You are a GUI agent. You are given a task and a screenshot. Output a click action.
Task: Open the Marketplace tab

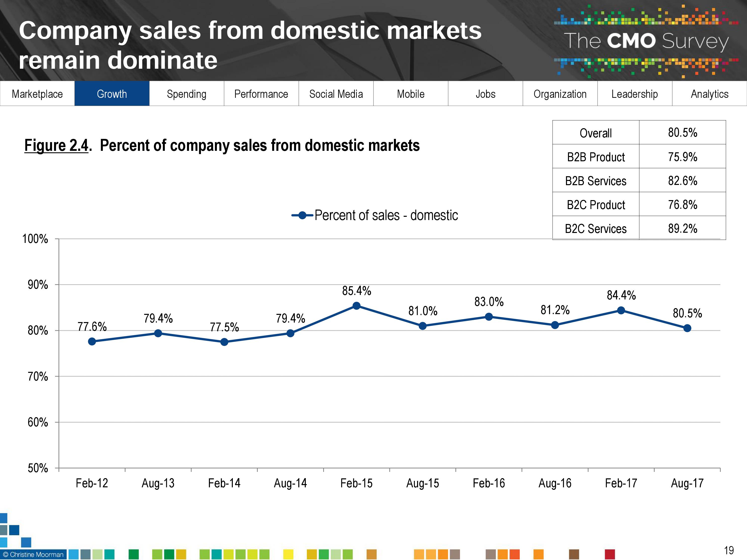37,94
